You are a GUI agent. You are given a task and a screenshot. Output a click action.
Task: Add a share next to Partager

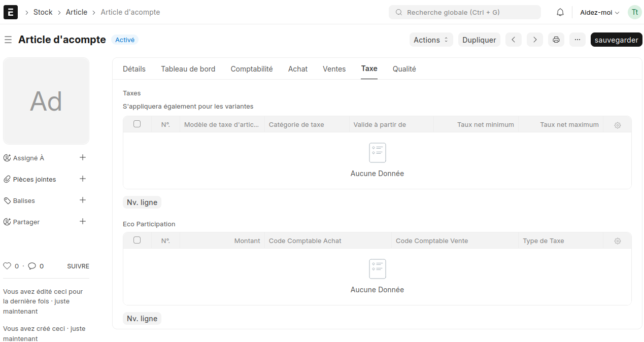click(x=83, y=222)
